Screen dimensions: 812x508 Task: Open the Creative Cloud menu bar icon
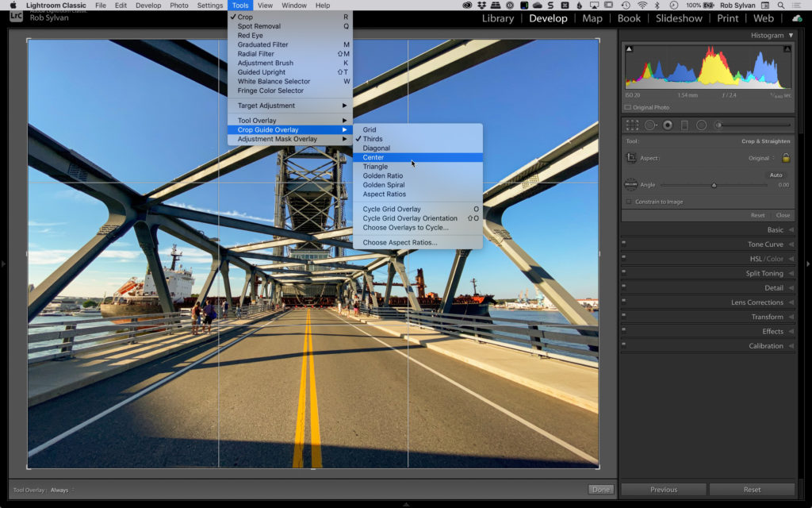[467, 6]
